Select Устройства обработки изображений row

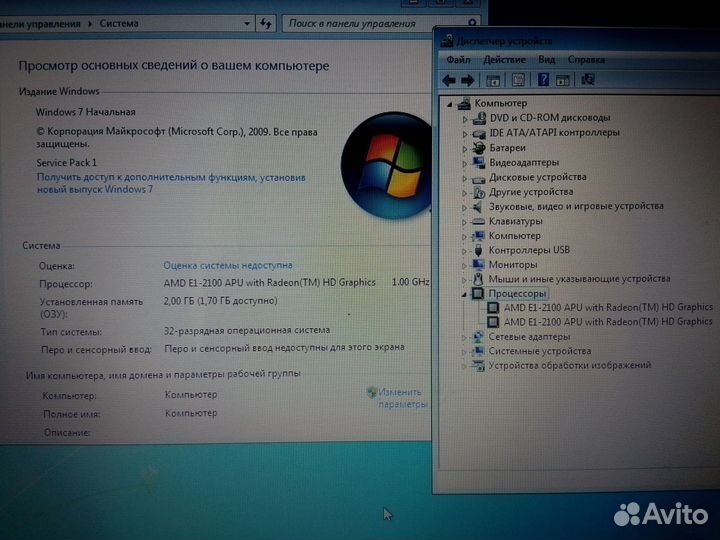[x=569, y=366]
